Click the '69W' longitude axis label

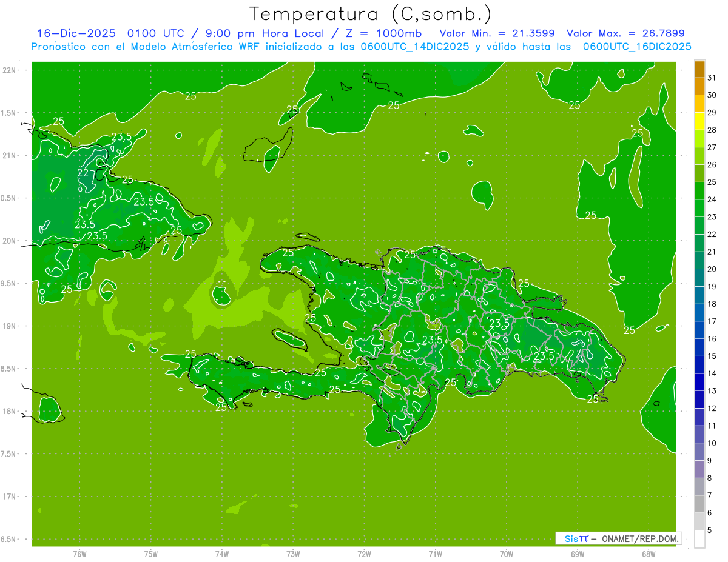(578, 554)
